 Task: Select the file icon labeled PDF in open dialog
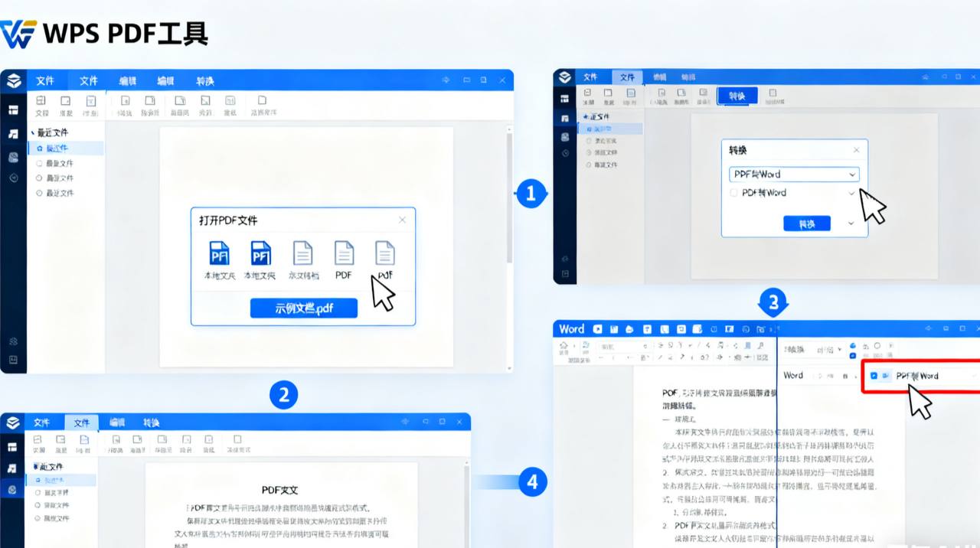coord(344,253)
